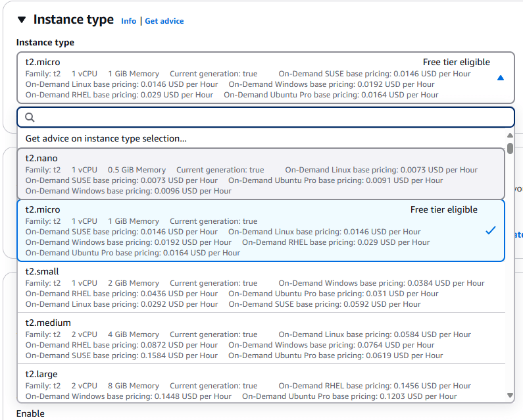Select the t2.nano instance option
The height and width of the screenshot is (420, 523).
click(x=261, y=174)
